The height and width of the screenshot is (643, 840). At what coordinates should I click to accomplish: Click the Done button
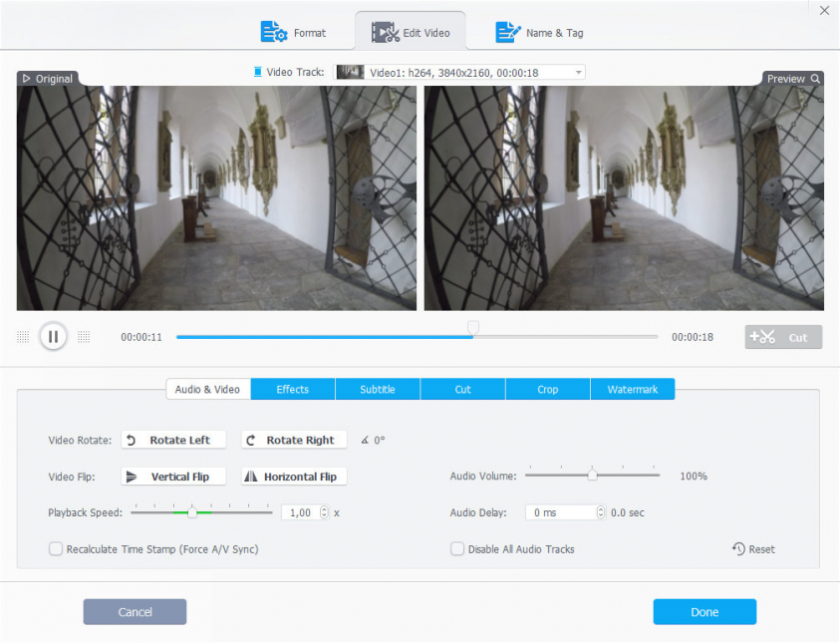(704, 612)
